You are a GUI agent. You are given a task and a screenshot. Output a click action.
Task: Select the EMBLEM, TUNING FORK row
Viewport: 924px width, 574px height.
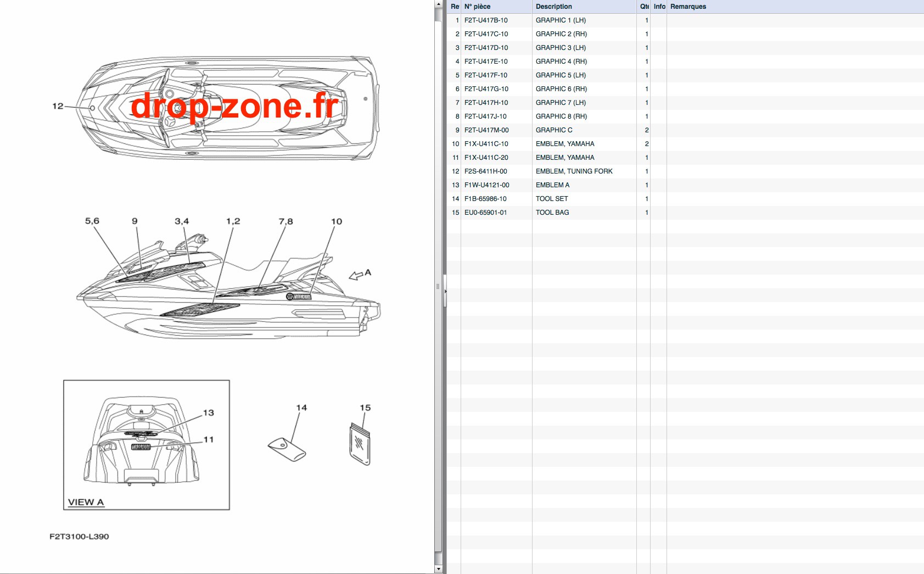pos(685,171)
